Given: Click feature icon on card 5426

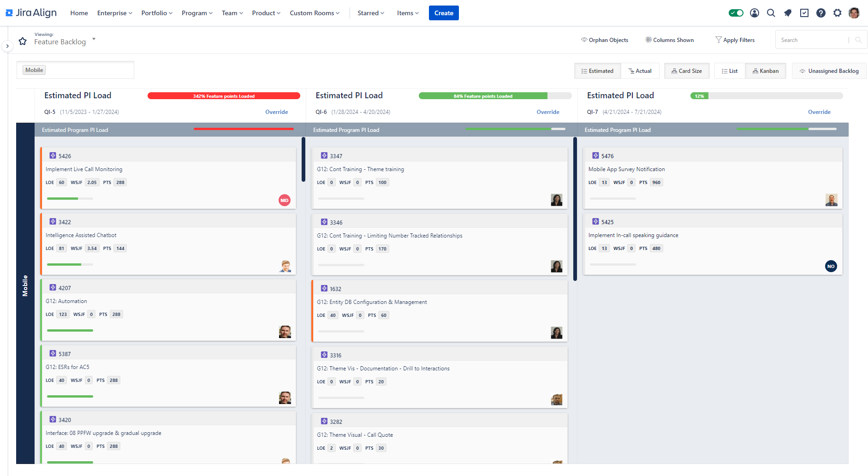Looking at the screenshot, I should pyautogui.click(x=53, y=156).
